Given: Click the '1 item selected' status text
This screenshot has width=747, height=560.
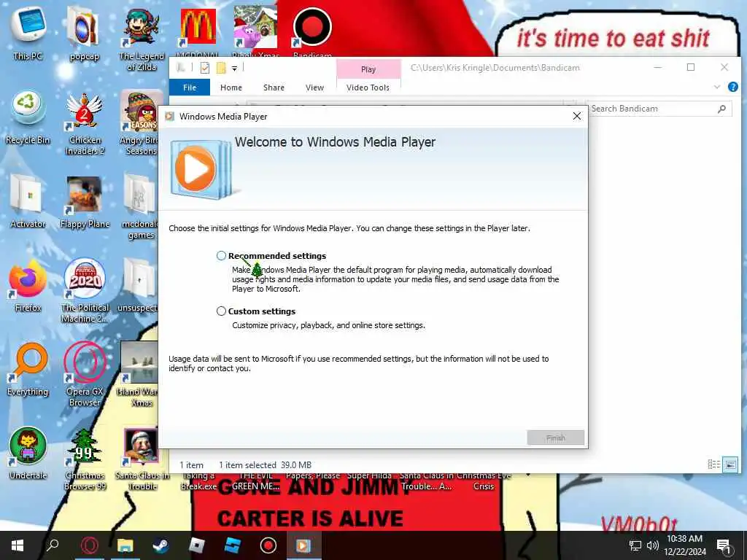Looking at the screenshot, I should click(247, 464).
